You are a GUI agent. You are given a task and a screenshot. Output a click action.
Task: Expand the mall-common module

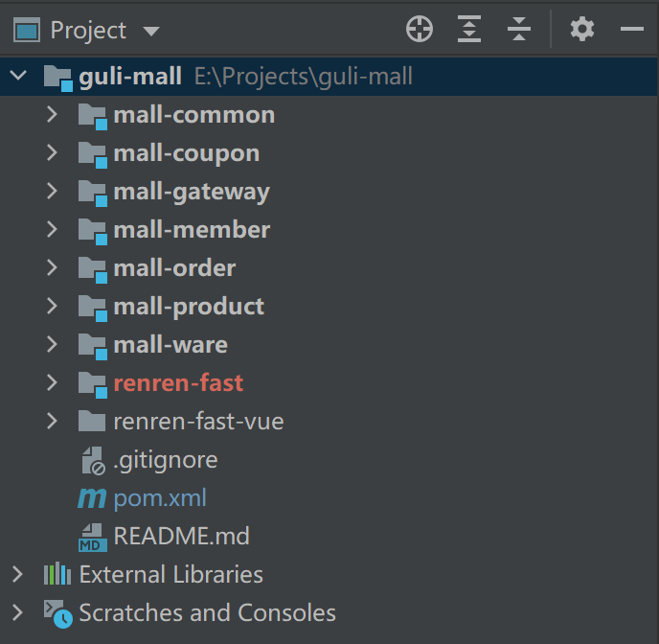pyautogui.click(x=52, y=114)
